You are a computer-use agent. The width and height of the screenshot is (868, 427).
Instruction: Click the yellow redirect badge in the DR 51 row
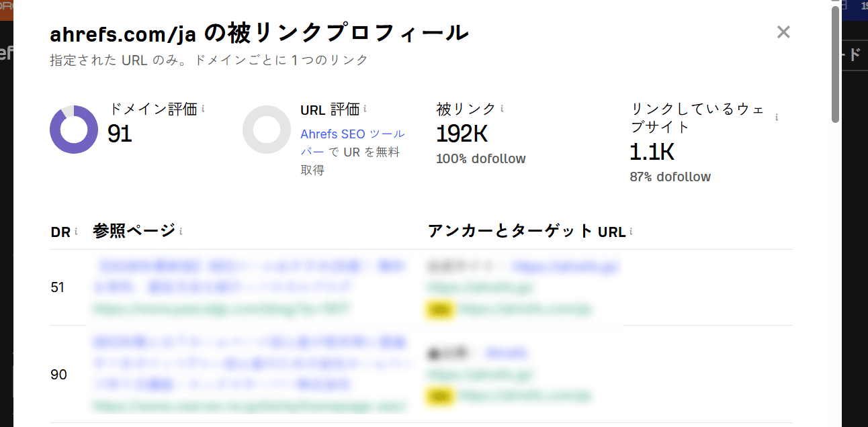(440, 310)
